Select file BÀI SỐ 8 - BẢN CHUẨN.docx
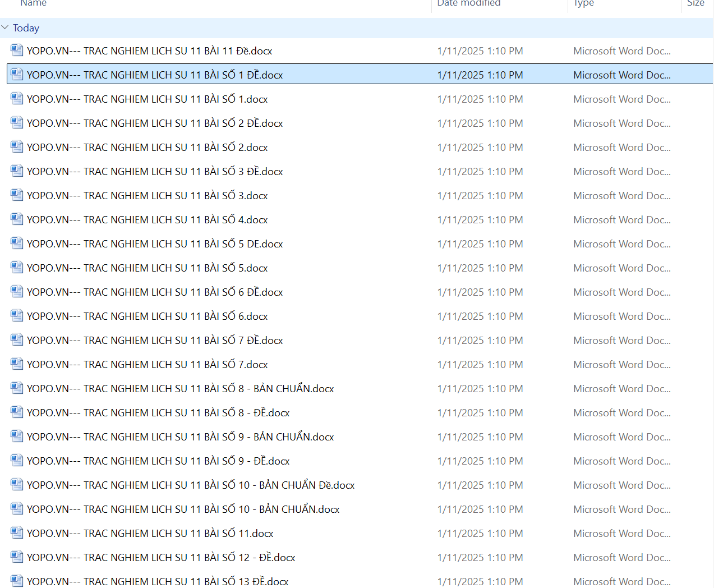This screenshot has width=714, height=588. [x=180, y=388]
